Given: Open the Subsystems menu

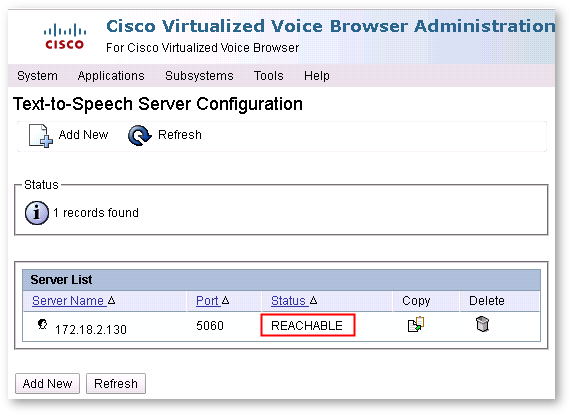Looking at the screenshot, I should click(199, 76).
